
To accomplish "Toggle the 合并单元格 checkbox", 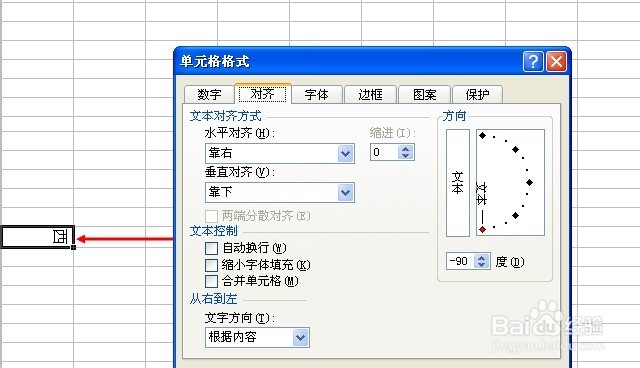I will pyautogui.click(x=211, y=281).
